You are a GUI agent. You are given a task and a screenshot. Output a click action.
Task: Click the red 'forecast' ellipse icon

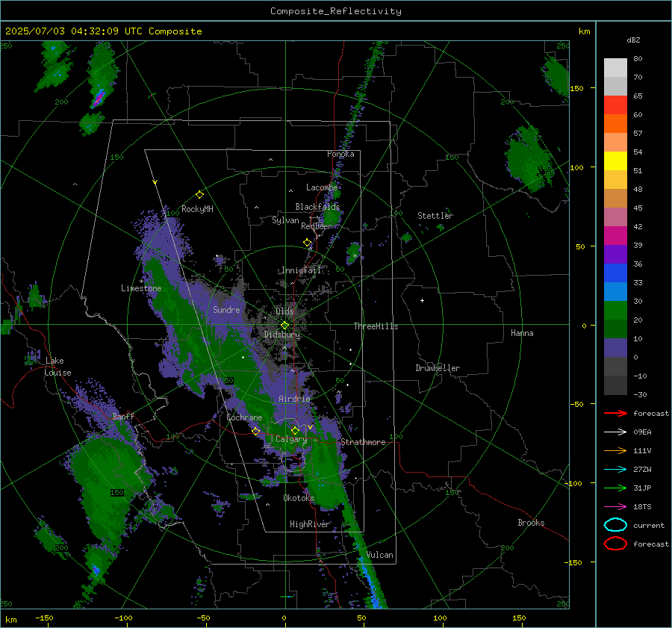click(x=615, y=544)
